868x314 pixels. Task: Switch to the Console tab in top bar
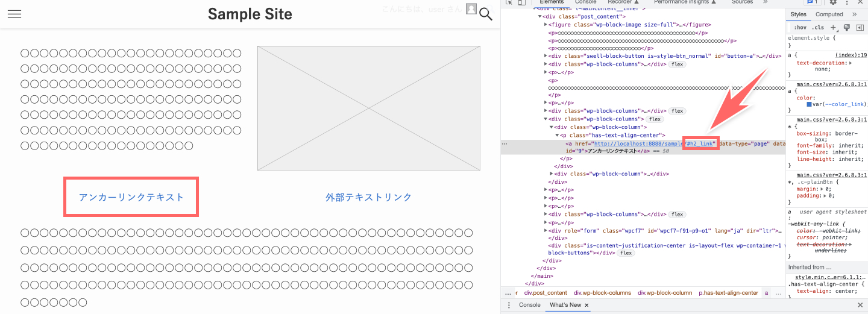click(x=585, y=2)
